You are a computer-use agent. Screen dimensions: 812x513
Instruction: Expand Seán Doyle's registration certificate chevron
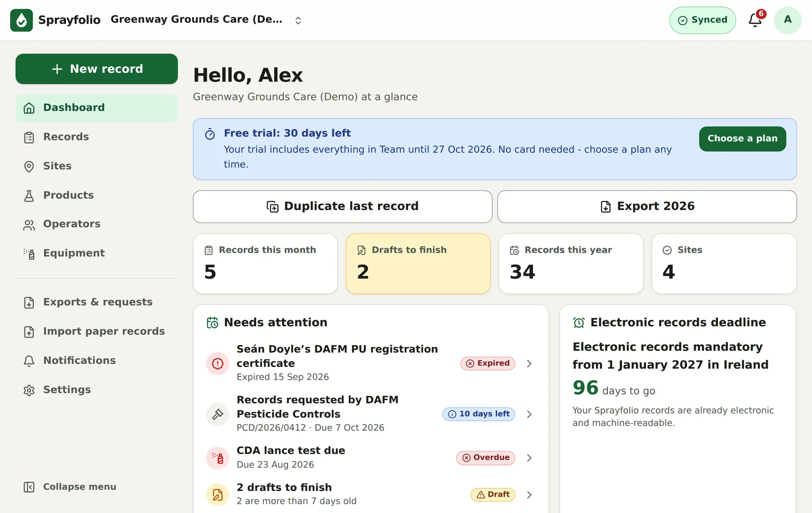pos(529,364)
